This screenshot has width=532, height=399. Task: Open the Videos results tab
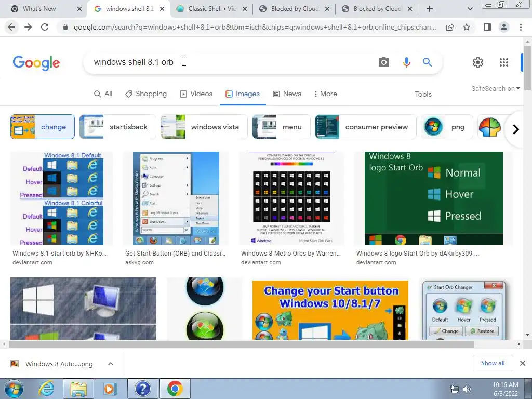click(196, 94)
